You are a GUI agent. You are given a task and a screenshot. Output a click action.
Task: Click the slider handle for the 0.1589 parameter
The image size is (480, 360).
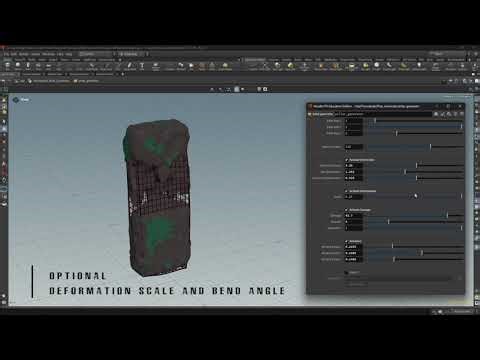pyautogui.click(x=422, y=253)
